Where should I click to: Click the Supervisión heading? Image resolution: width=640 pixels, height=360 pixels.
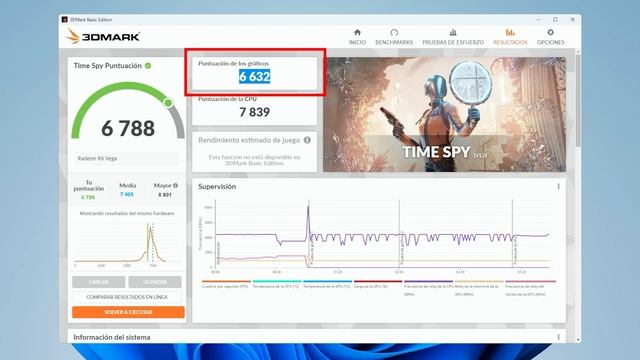pos(217,187)
